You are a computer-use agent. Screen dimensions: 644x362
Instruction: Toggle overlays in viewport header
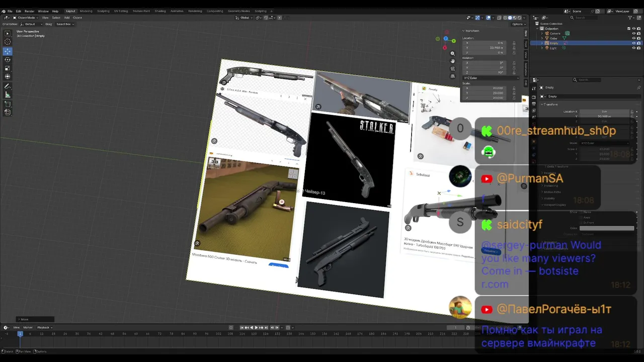[488, 18]
